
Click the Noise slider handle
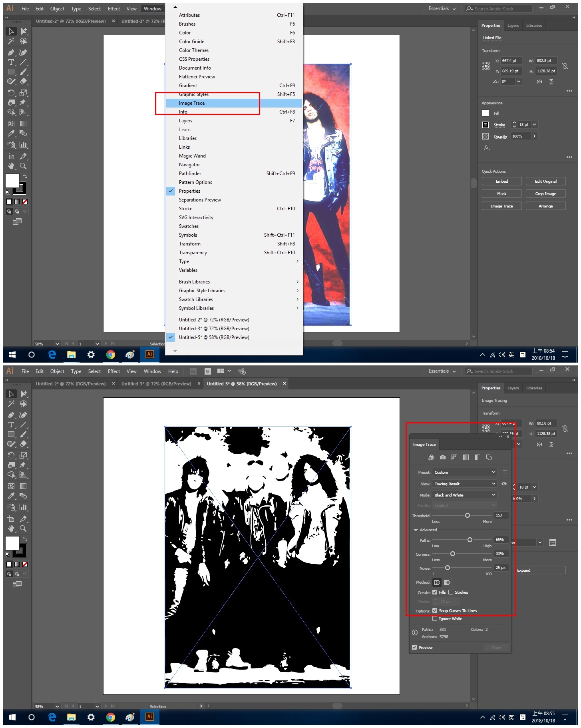point(448,568)
